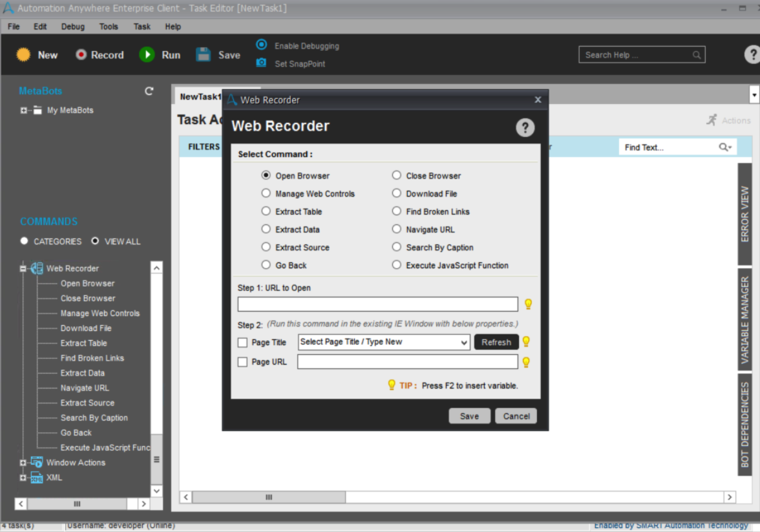Click the help question mark in top toolbar

(752, 54)
